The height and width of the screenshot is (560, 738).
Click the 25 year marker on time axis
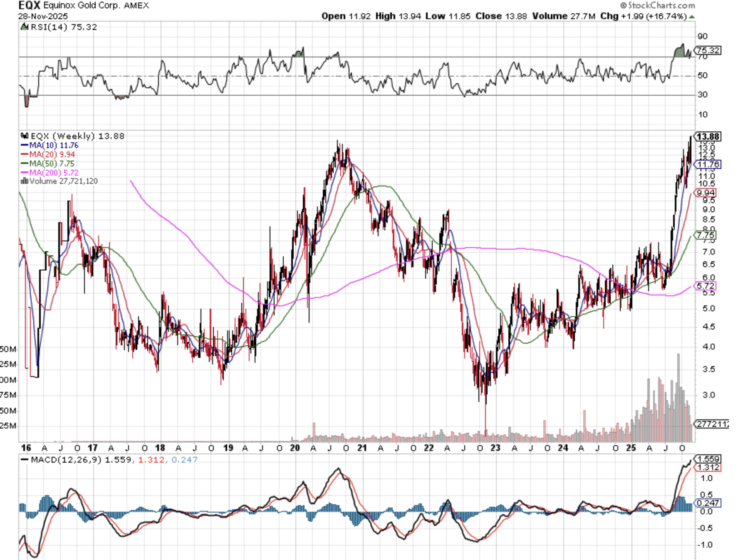coord(631,448)
